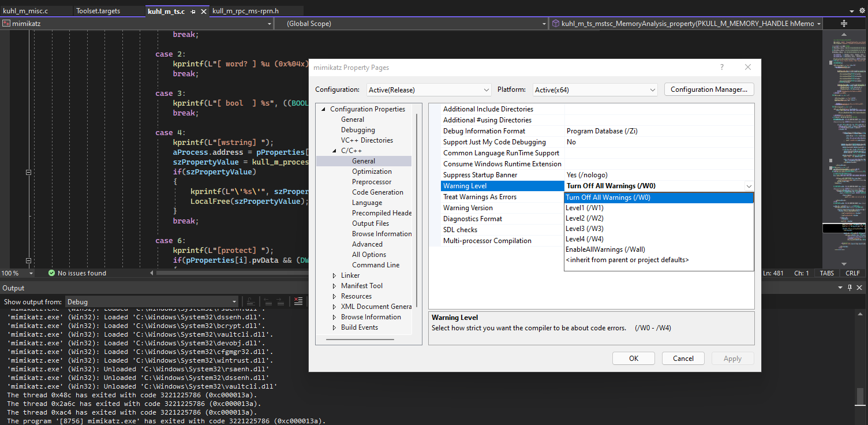This screenshot has height=425, width=868.
Task: Collapse the C/C++ tree node
Action: tap(335, 151)
